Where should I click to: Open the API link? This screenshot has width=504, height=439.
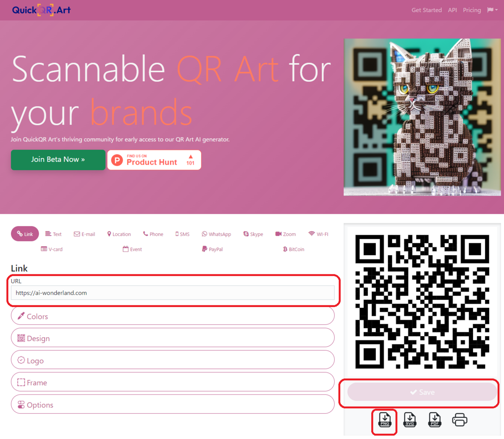pyautogui.click(x=452, y=10)
